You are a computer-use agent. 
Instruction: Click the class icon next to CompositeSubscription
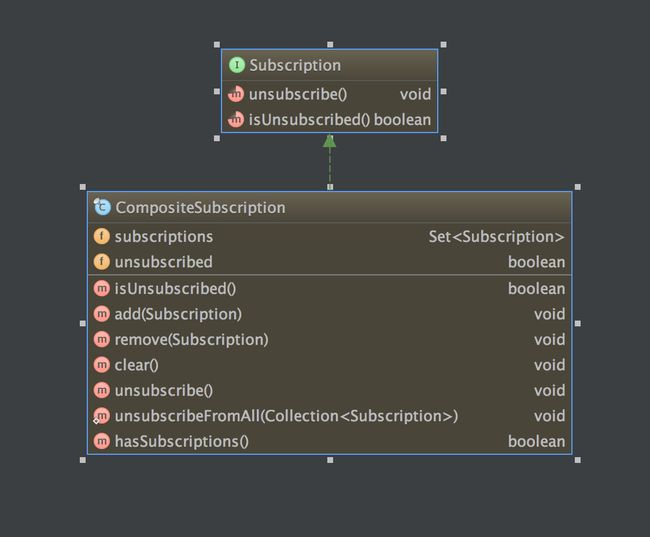click(x=102, y=207)
